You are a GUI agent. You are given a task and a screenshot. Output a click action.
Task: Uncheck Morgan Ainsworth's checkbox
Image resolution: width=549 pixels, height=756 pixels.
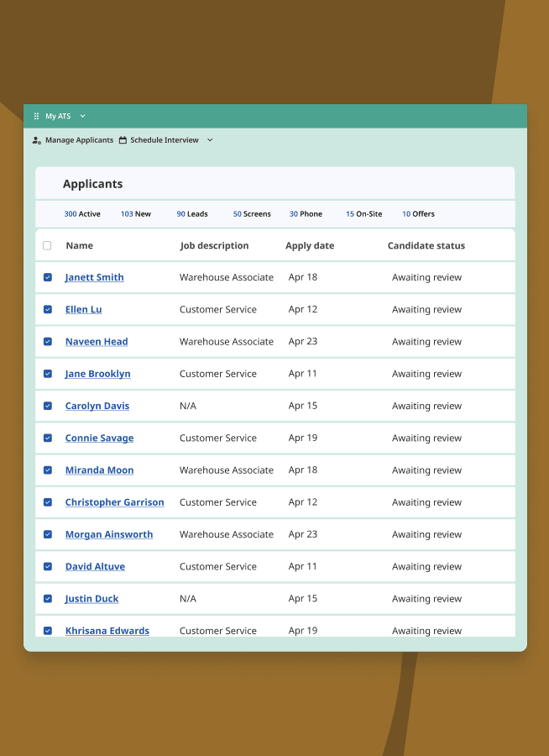48,534
